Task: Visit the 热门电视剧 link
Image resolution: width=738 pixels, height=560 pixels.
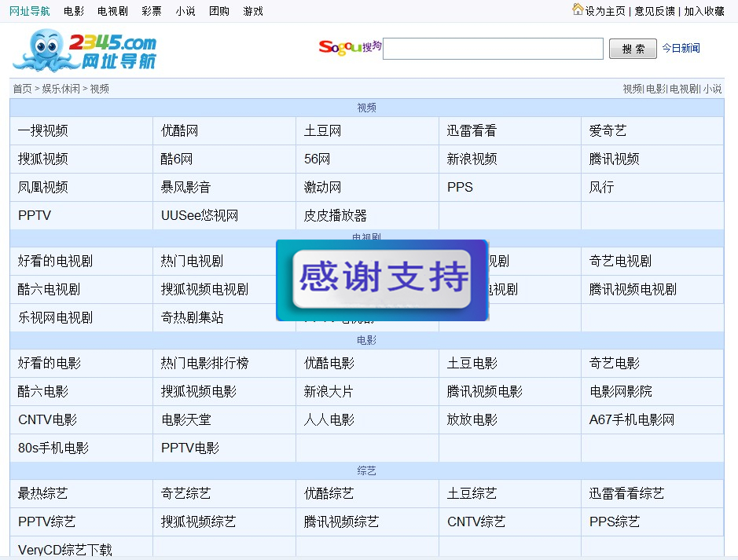Action: 192,261
